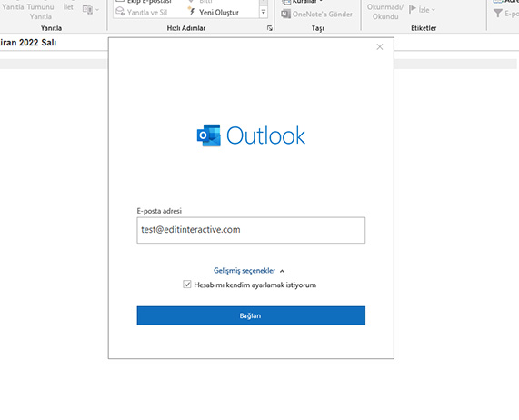
Task: Collapse the Gelişmiş seçenekler section
Action: (x=245, y=271)
